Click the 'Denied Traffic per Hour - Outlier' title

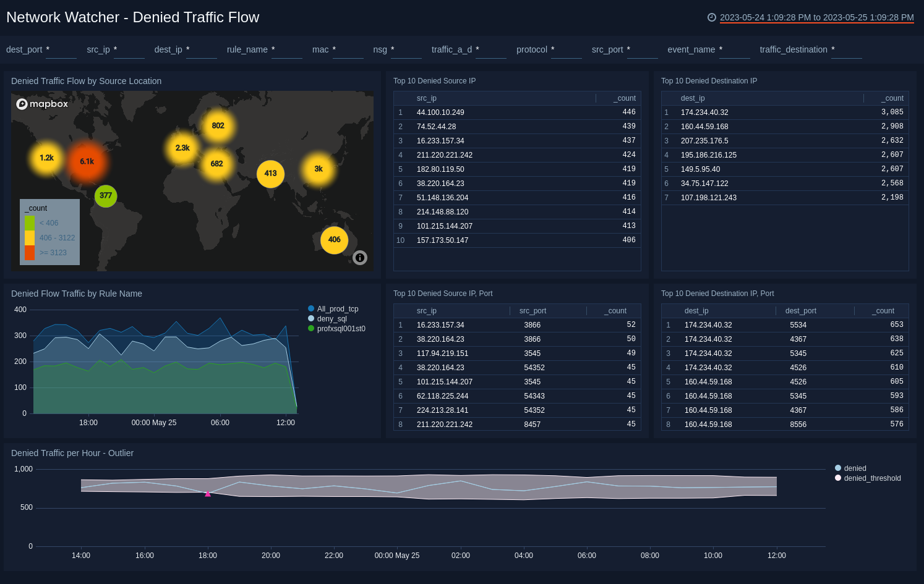click(x=72, y=453)
